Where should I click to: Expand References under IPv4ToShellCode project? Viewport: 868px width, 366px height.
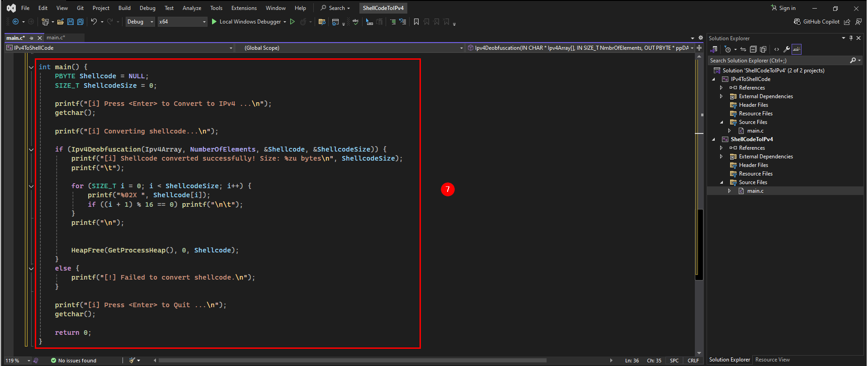click(x=722, y=88)
